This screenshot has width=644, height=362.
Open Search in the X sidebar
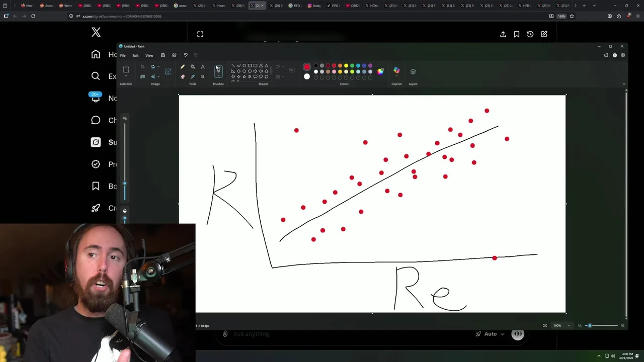[96, 76]
